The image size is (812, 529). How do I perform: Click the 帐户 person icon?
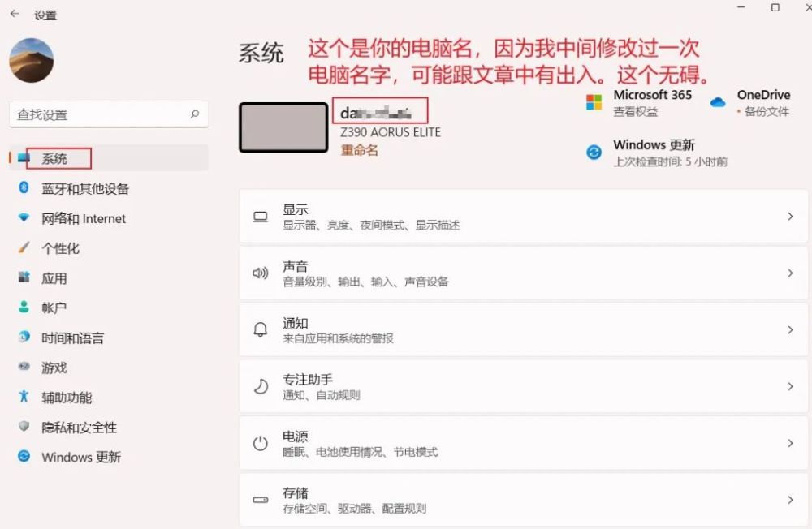pos(24,307)
